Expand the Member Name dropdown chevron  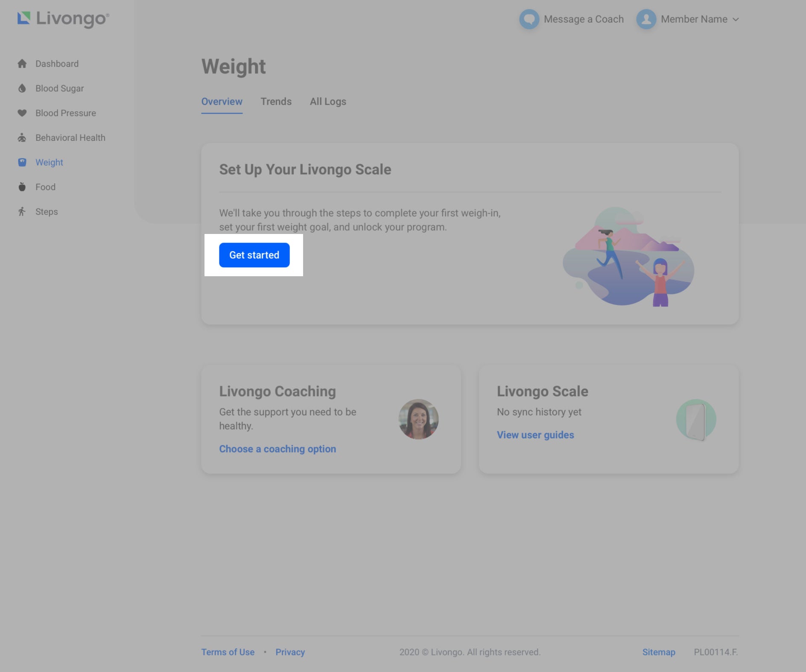pos(736,20)
